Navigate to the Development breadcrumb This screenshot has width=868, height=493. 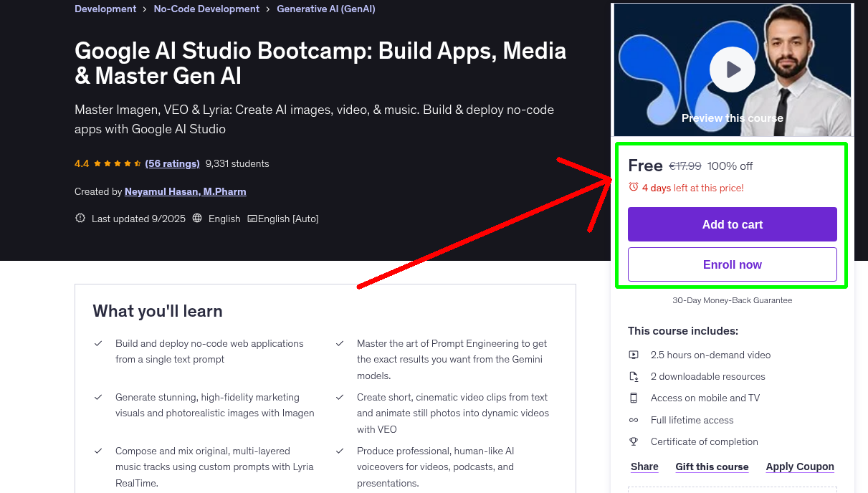[105, 9]
